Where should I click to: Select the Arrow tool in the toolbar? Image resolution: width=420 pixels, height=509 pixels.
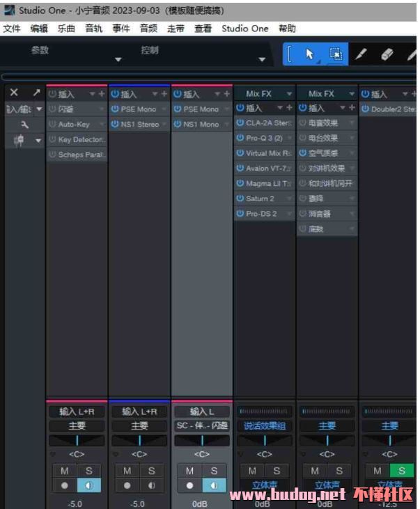coord(309,54)
